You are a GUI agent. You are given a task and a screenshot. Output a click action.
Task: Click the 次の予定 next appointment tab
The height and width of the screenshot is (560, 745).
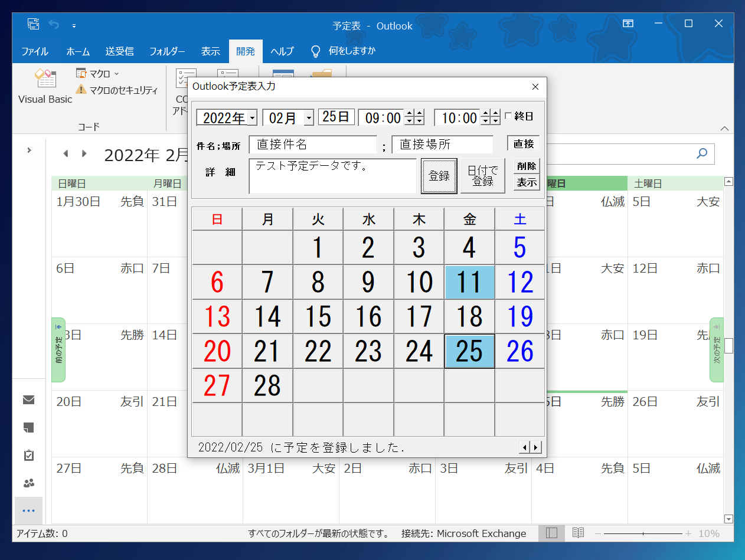coord(717,350)
